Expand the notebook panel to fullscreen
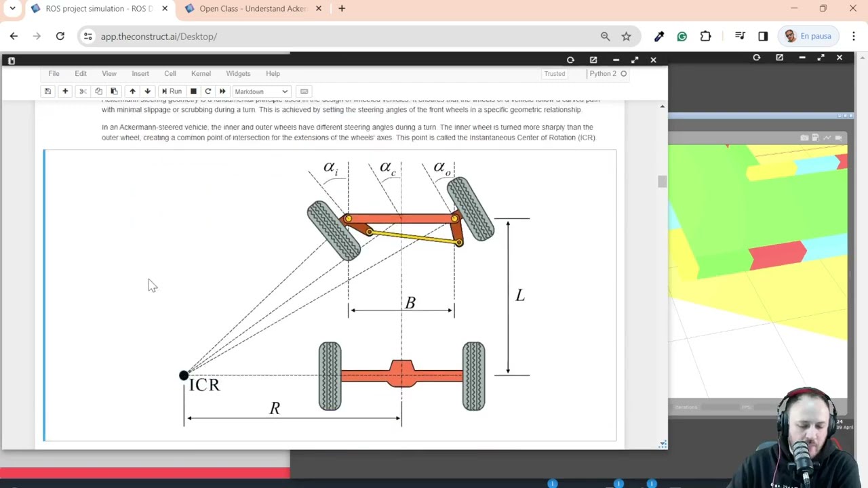 635,60
